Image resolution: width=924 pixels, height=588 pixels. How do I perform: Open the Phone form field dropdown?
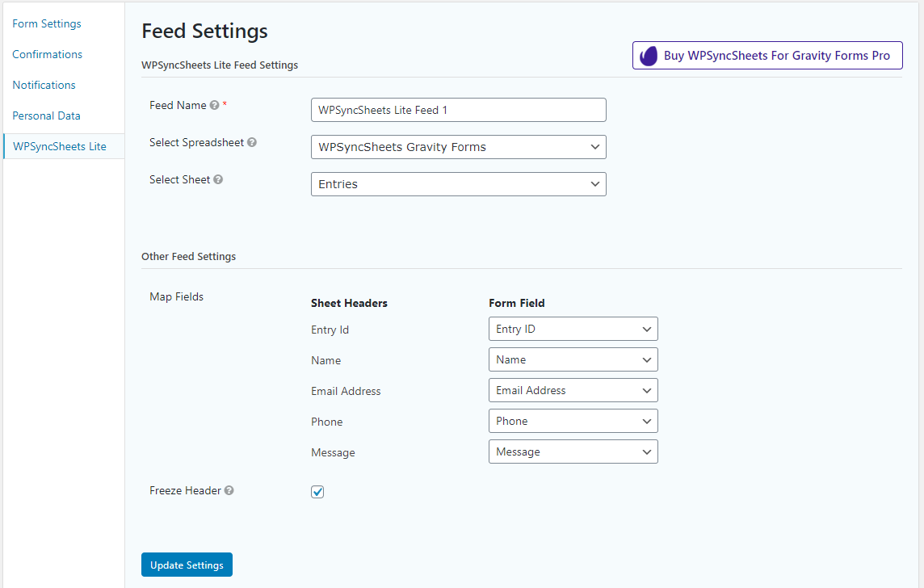tap(573, 422)
